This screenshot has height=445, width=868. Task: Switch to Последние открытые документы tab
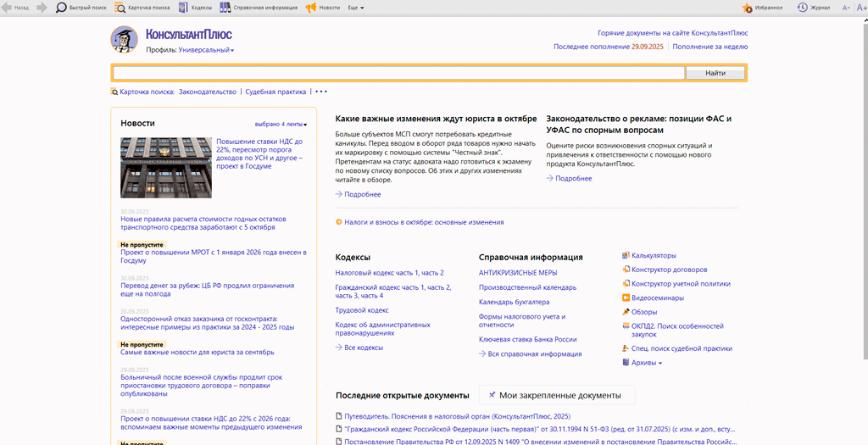click(x=402, y=395)
